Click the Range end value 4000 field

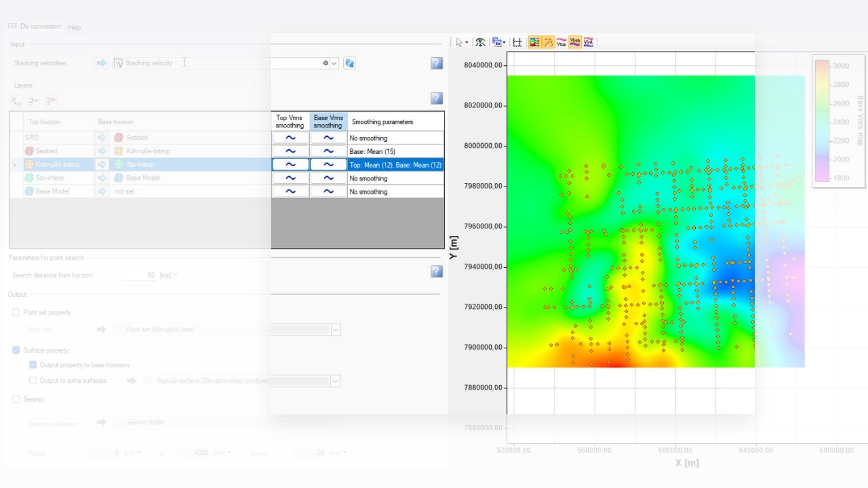click(193, 453)
